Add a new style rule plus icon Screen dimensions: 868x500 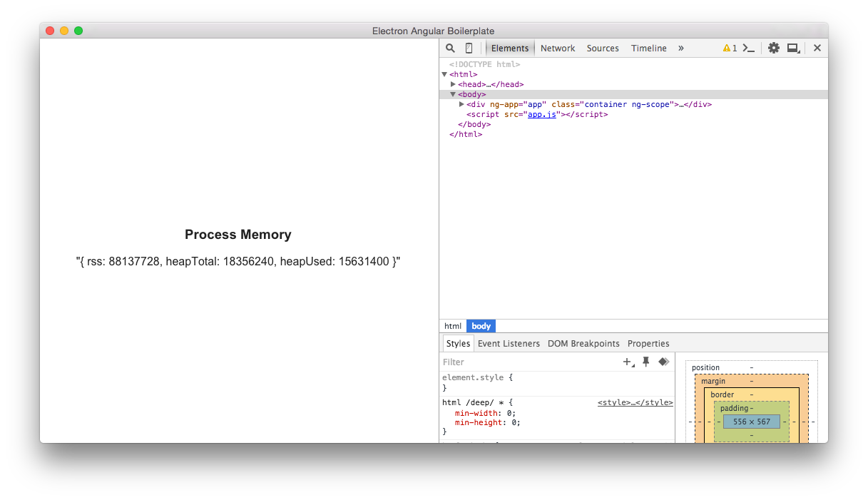point(628,362)
